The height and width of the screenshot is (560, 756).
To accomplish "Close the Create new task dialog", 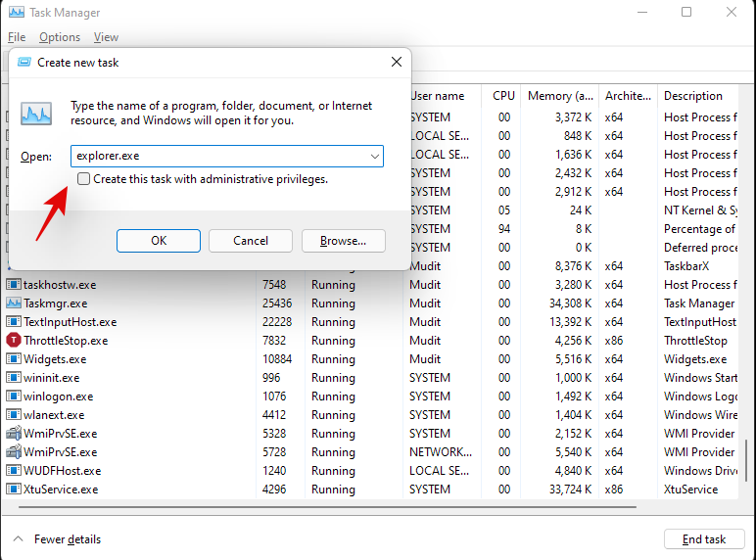I will (397, 62).
